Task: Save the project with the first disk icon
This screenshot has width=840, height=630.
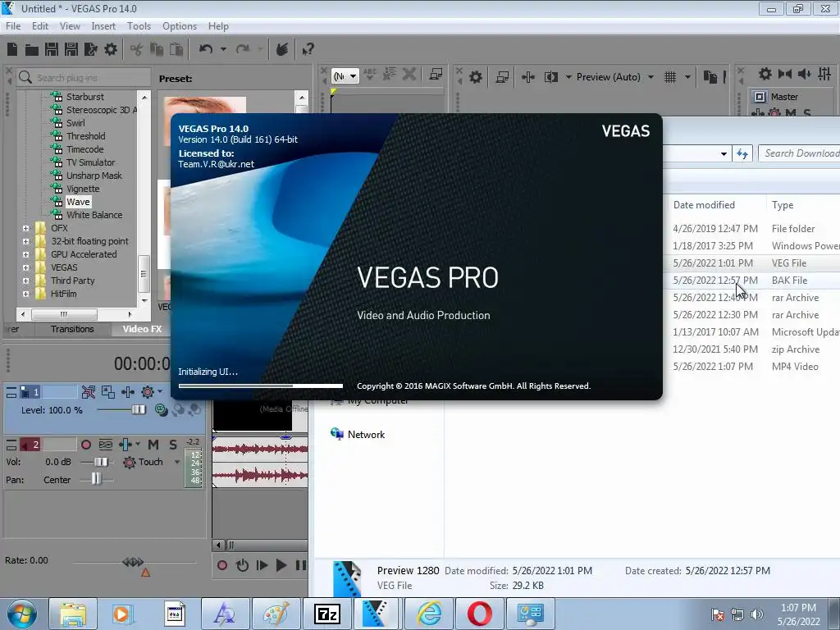Action: 52,49
